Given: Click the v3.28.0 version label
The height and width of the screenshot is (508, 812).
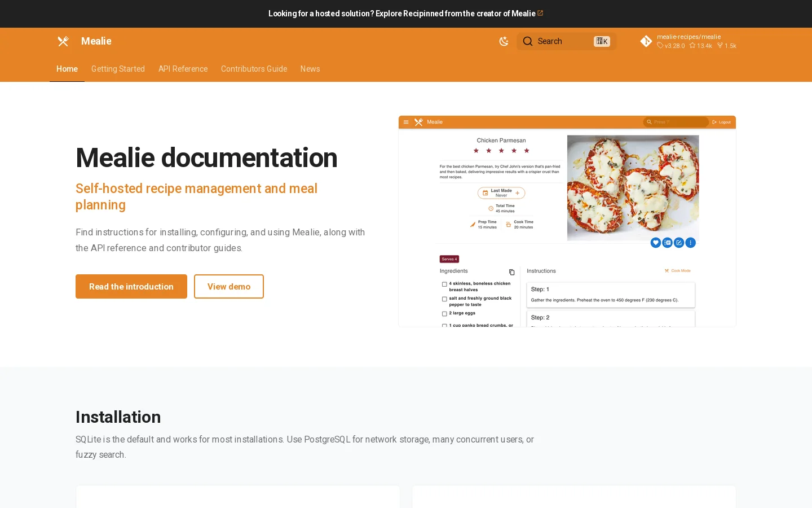Looking at the screenshot, I should click(x=671, y=46).
